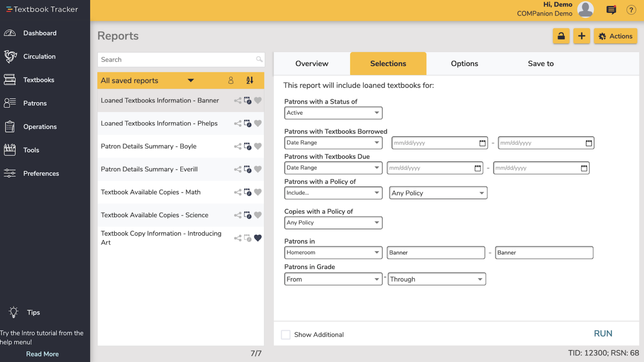Open Circulation in the sidebar
The height and width of the screenshot is (362, 644).
(39, 57)
